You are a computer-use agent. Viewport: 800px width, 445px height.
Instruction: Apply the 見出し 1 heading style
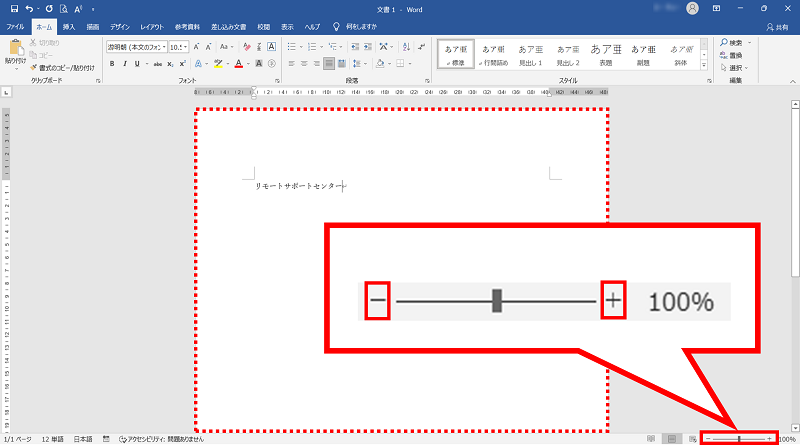pyautogui.click(x=531, y=54)
